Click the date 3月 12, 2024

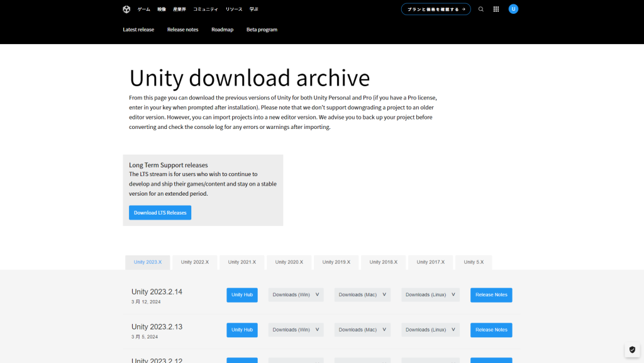coord(146,302)
